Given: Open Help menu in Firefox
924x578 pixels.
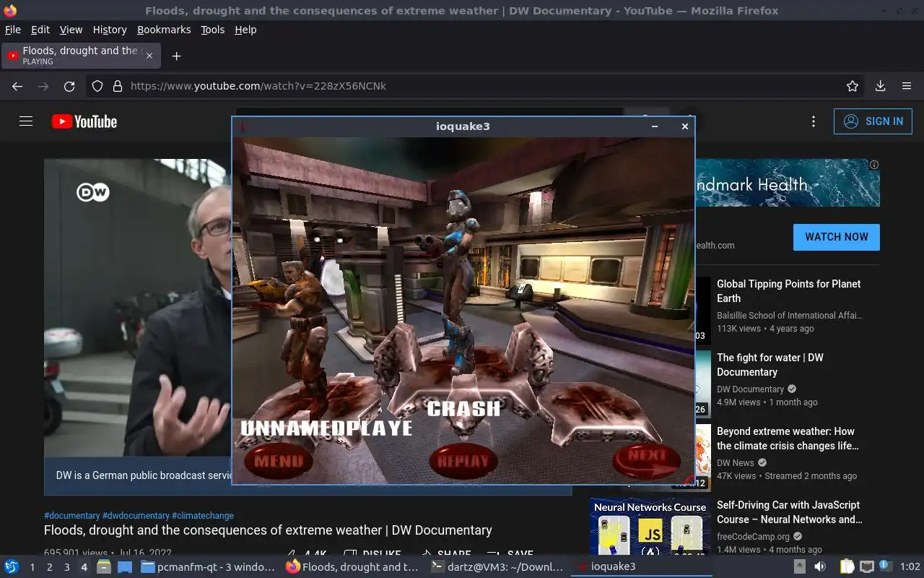Looking at the screenshot, I should 245,30.
